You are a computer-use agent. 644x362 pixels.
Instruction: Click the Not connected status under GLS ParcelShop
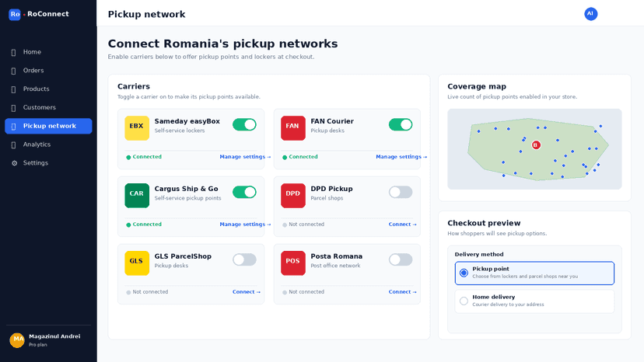[x=147, y=292]
